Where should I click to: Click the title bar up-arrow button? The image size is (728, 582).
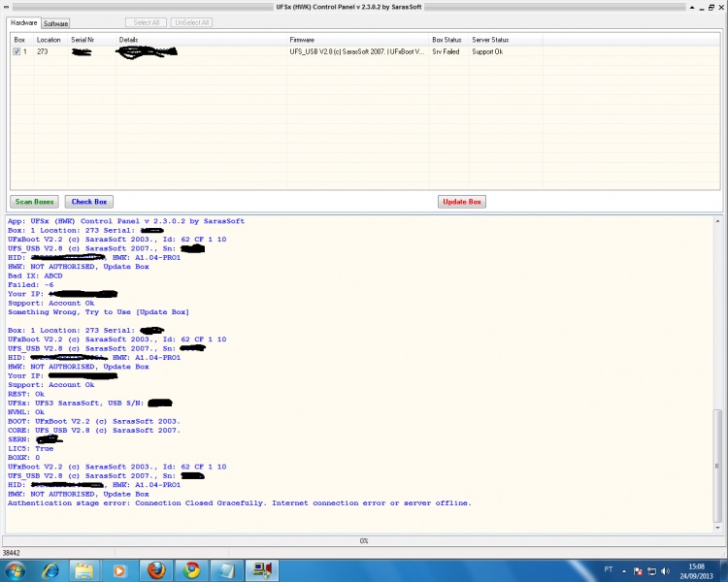tap(692, 8)
